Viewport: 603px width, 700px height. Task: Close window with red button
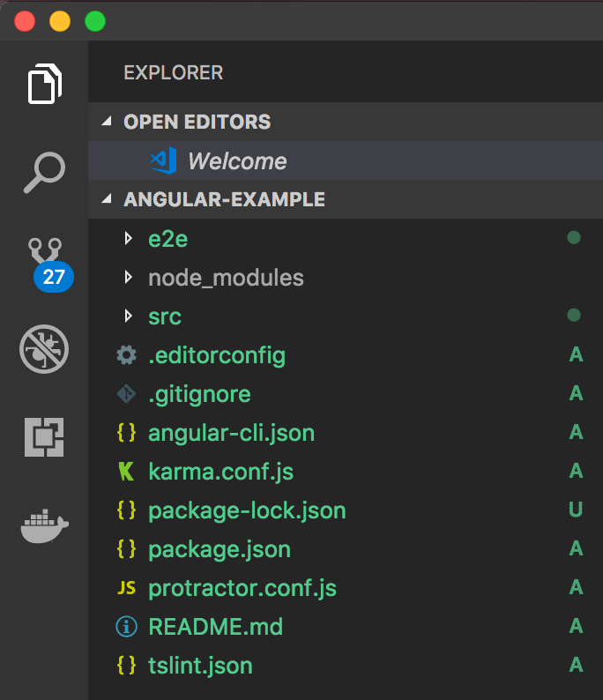coord(25,21)
